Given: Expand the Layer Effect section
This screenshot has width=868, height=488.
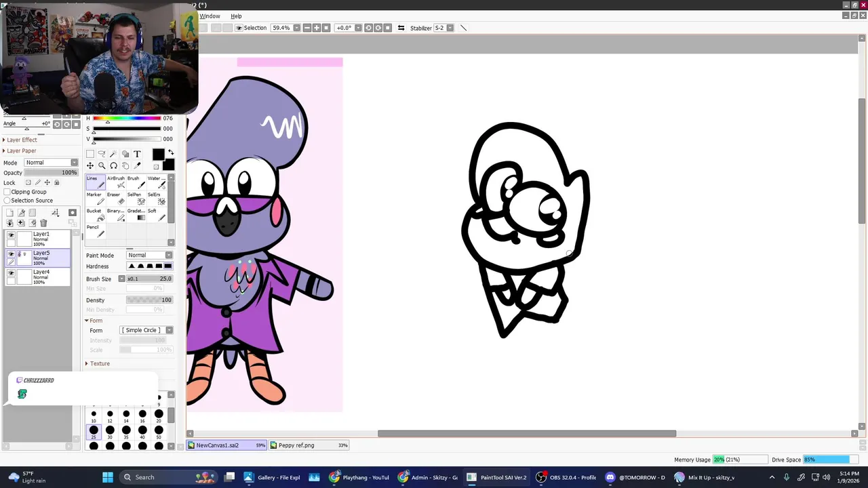Looking at the screenshot, I should [x=20, y=140].
